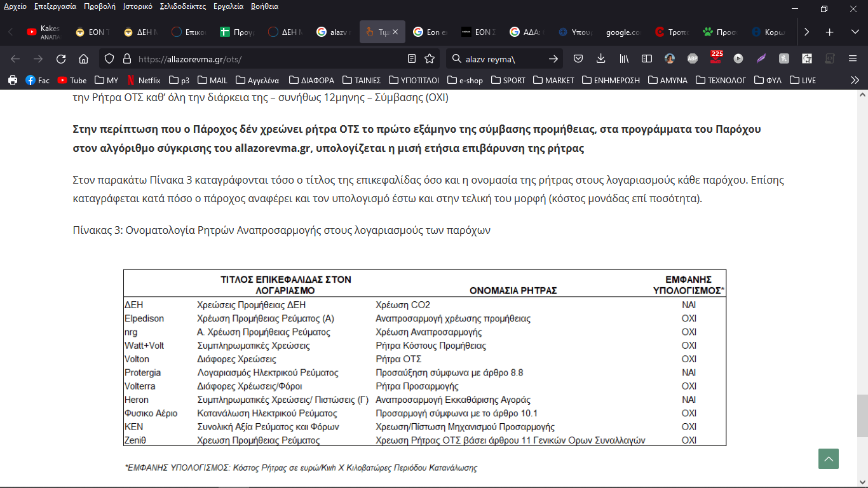Open the LIVE bookmarks folder
Viewport: 868px width, 488px height.
point(803,80)
